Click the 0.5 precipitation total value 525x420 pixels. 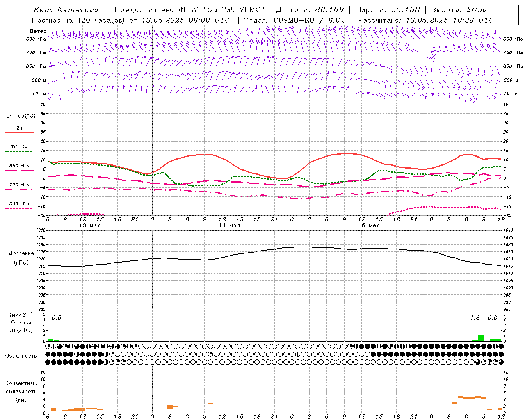tap(56, 318)
